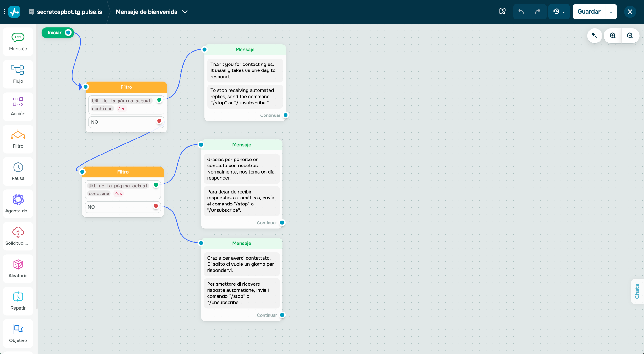The image size is (644, 354).
Task: Open the Agente de... sidebar element
Action: click(x=18, y=204)
